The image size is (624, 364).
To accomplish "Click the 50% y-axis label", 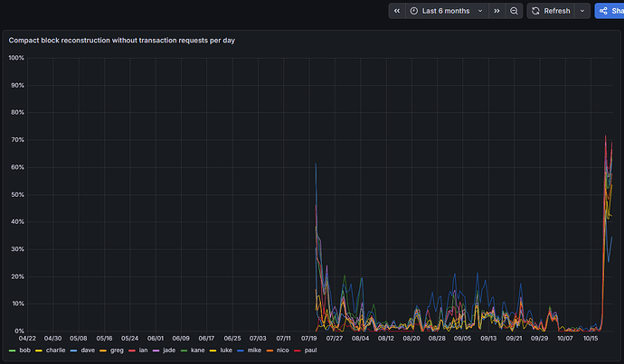I will point(17,195).
